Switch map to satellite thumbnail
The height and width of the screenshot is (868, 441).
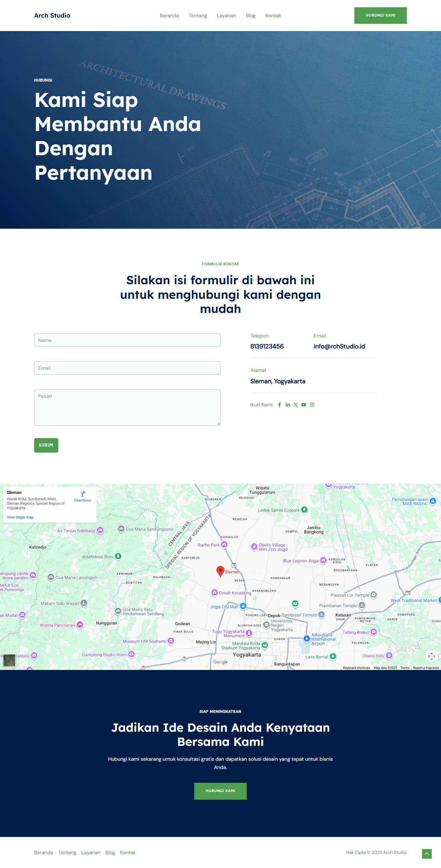pos(9,660)
